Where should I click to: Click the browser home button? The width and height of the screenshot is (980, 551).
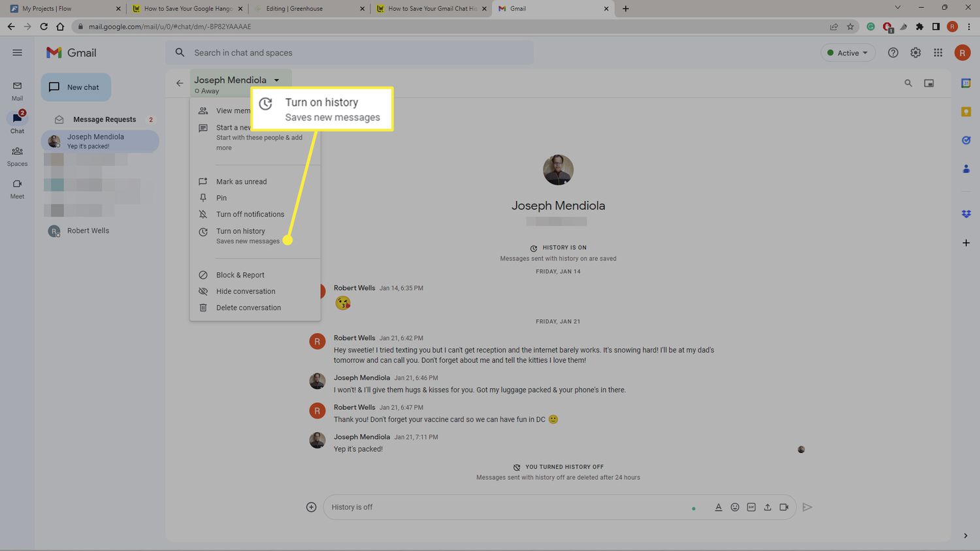click(60, 27)
